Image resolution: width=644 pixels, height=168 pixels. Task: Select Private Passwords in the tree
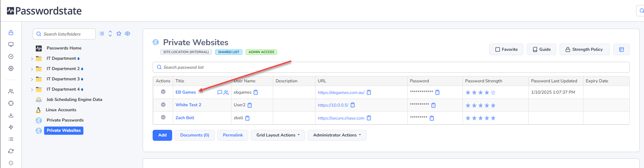pos(65,120)
